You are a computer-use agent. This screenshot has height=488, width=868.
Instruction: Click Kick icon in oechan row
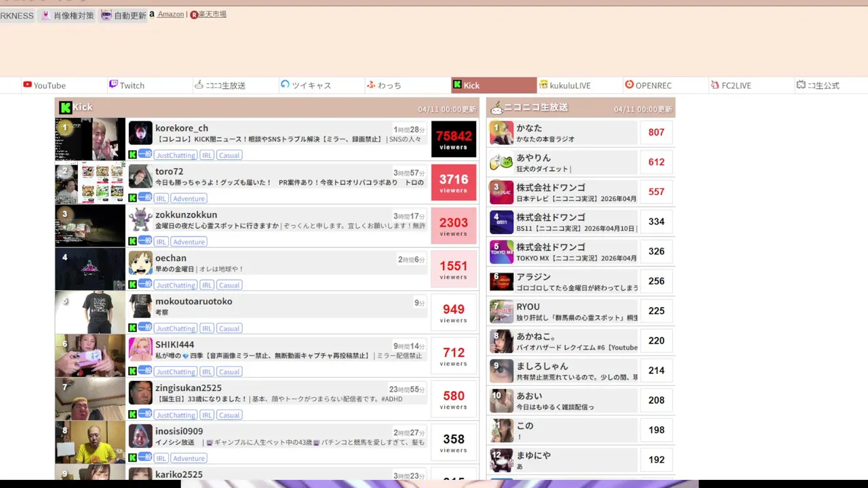(x=132, y=285)
